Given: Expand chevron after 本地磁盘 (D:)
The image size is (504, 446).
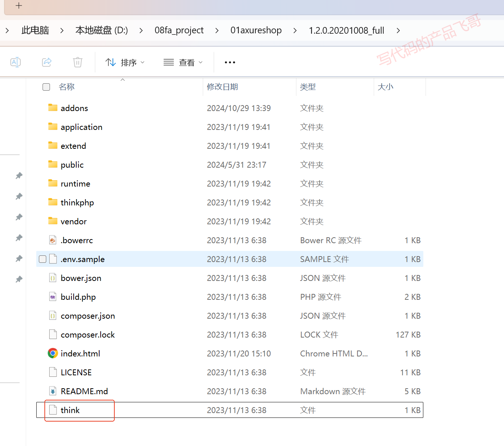Looking at the screenshot, I should (141, 30).
